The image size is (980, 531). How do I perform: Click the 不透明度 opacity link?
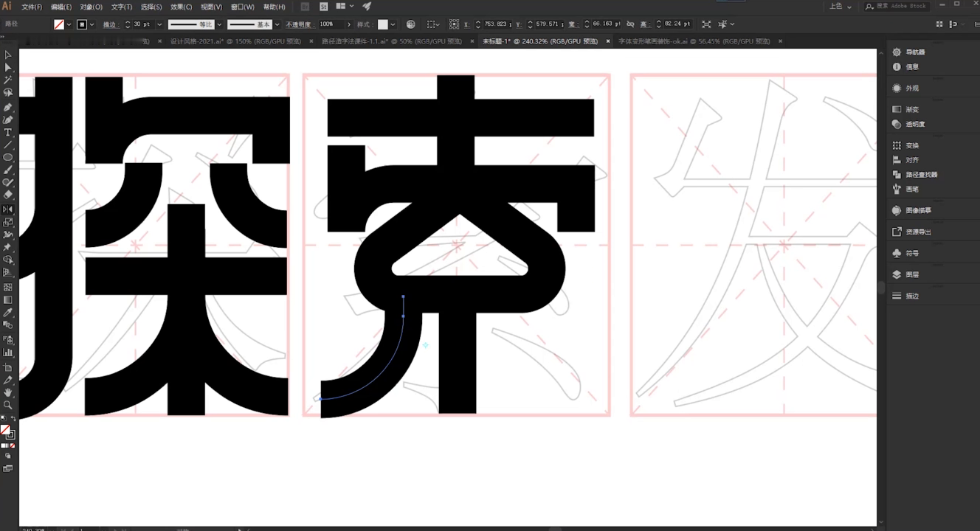[299, 24]
